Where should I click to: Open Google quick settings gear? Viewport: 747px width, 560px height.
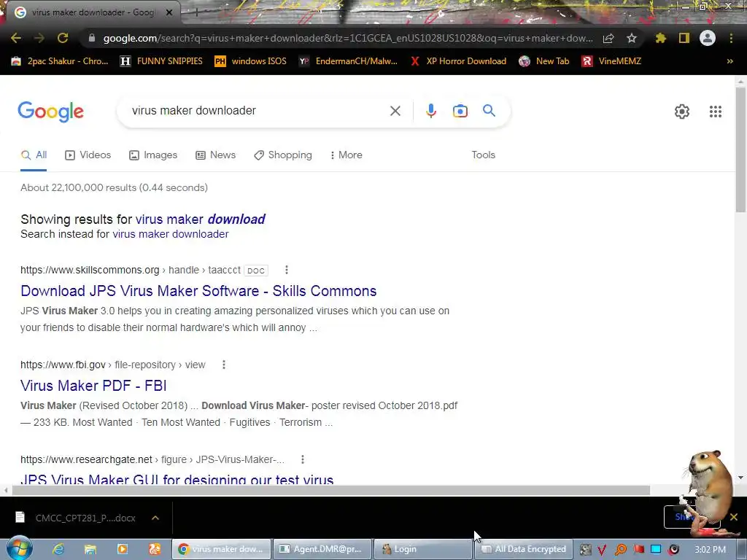tap(682, 112)
